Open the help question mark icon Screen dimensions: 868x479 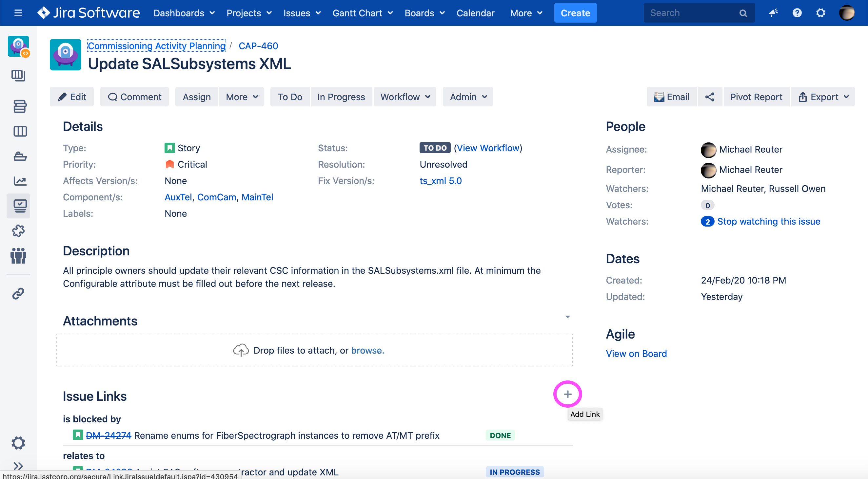pos(797,13)
